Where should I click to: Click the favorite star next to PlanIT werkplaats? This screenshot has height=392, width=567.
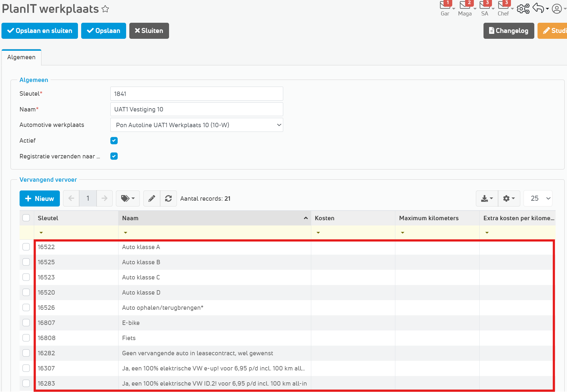click(x=105, y=9)
